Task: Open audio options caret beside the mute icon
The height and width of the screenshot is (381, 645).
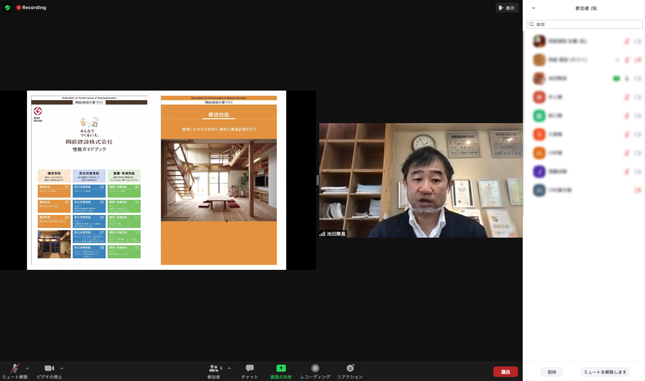Action: coord(27,368)
